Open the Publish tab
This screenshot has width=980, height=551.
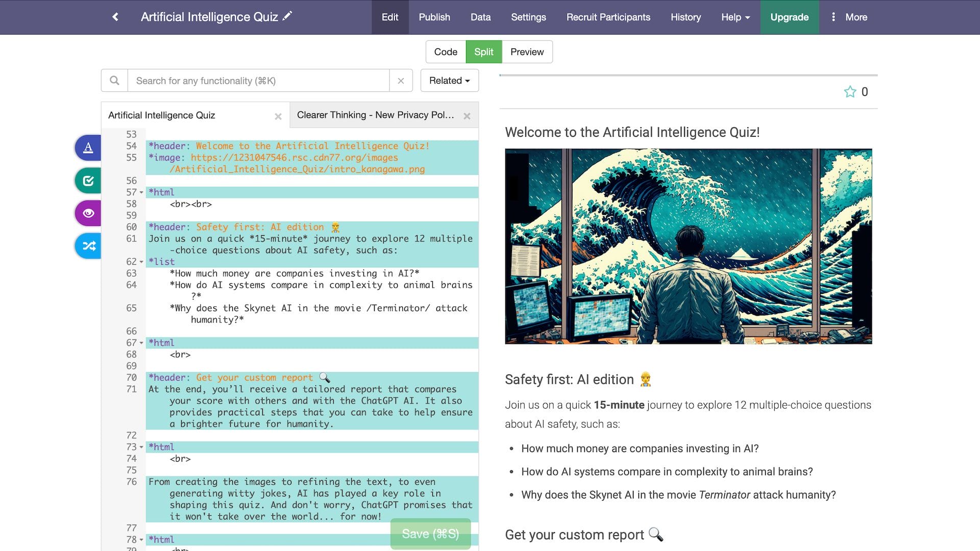pyautogui.click(x=434, y=17)
